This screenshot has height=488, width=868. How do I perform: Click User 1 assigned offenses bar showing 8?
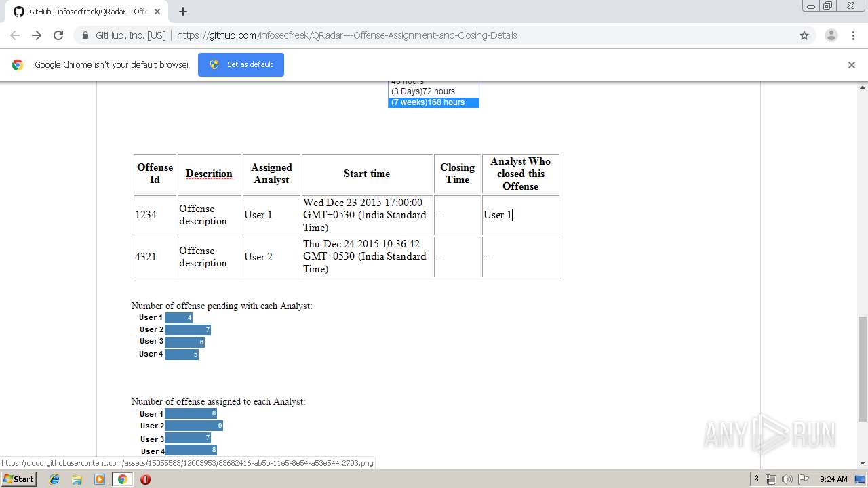click(191, 413)
